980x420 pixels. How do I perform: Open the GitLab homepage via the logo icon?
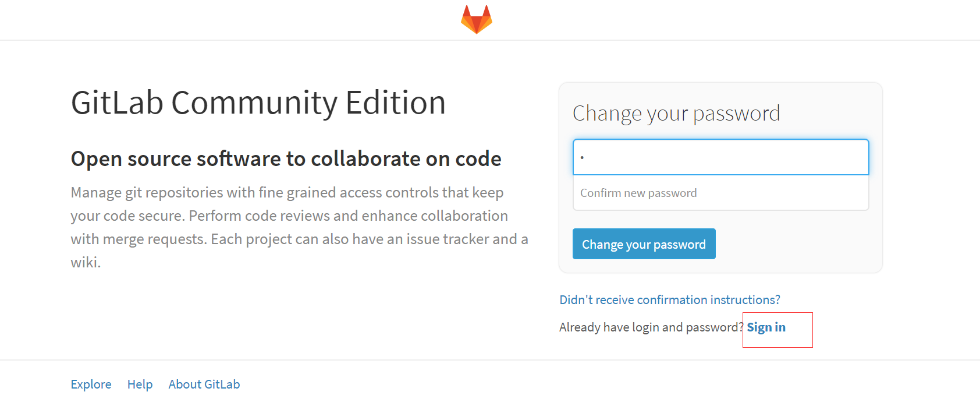click(477, 18)
